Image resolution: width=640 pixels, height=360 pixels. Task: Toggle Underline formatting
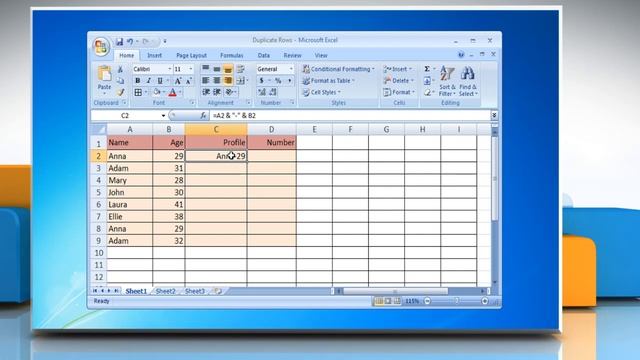click(160, 81)
